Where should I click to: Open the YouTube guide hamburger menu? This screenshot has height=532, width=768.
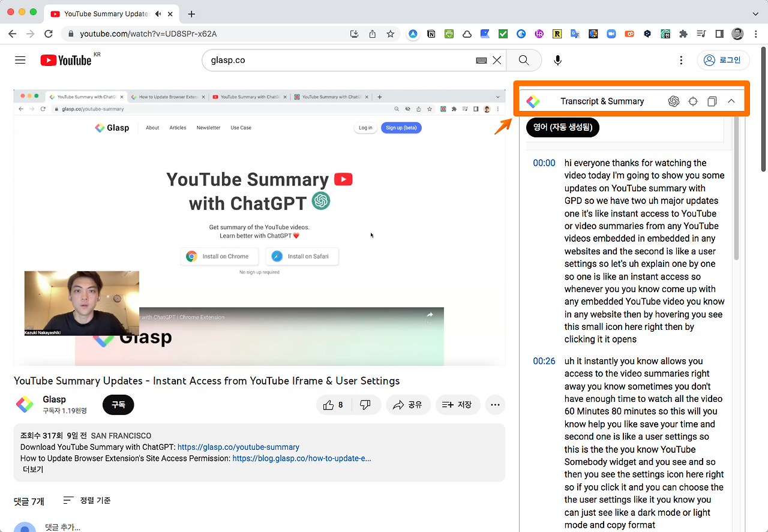(x=20, y=60)
